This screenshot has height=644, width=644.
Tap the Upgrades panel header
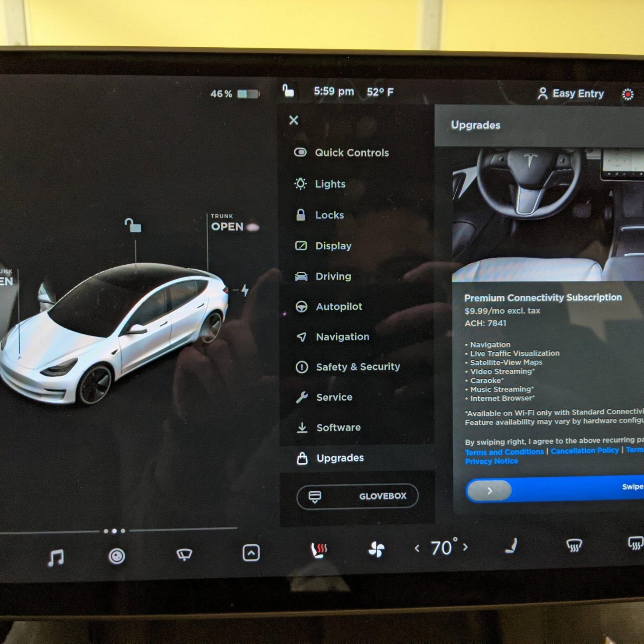click(539, 125)
